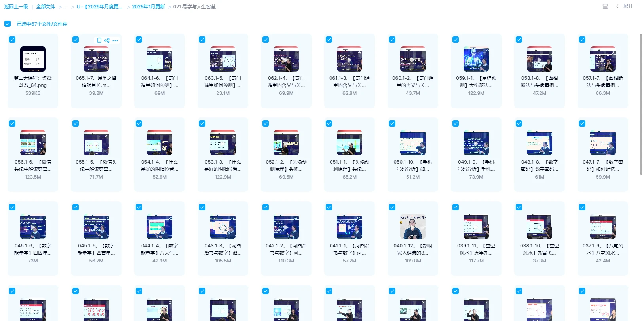
Task: Click the 73M size under 046.1-6
Action: coord(33,261)
